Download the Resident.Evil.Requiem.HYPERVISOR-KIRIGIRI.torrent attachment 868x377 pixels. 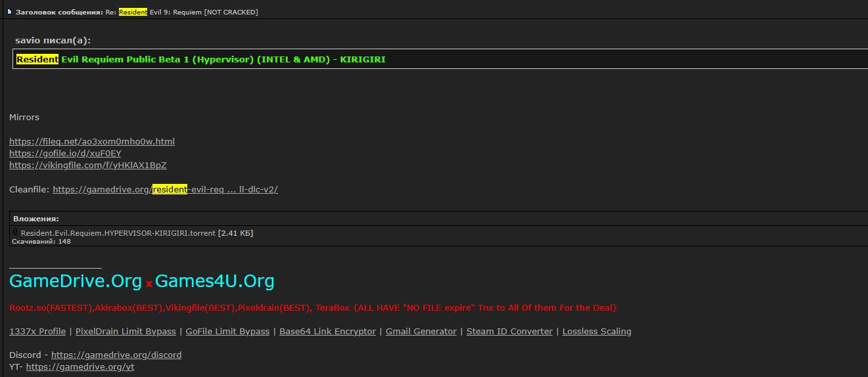tap(118, 233)
